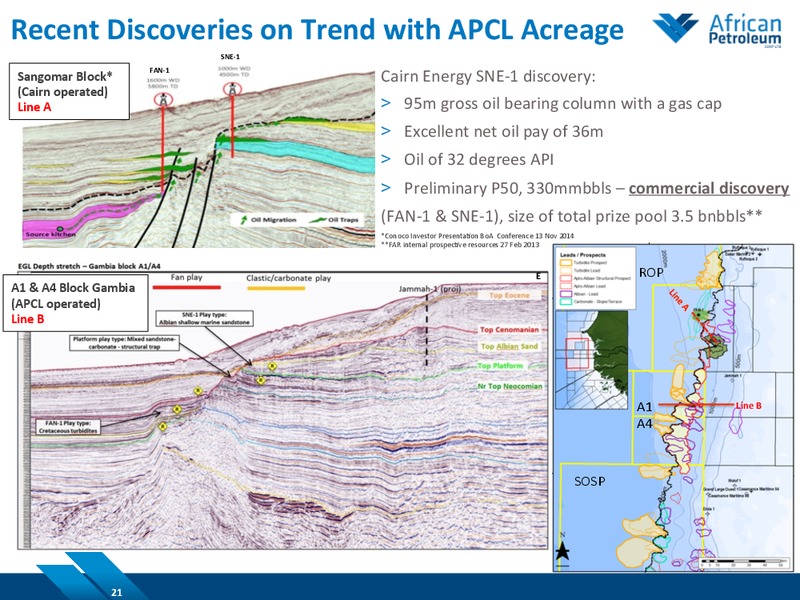
Task: Click the Turbidite Prospect orange legend swatch
Action: click(565, 263)
